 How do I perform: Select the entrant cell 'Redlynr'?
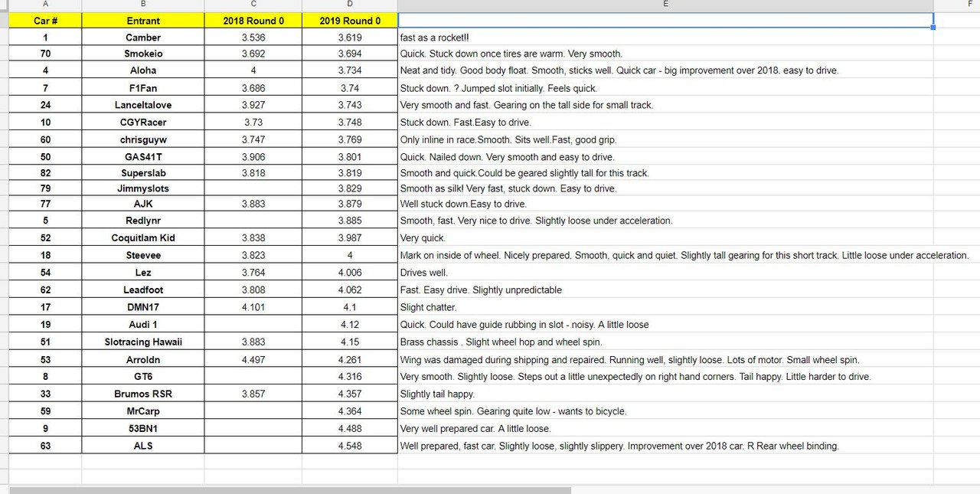pos(143,221)
